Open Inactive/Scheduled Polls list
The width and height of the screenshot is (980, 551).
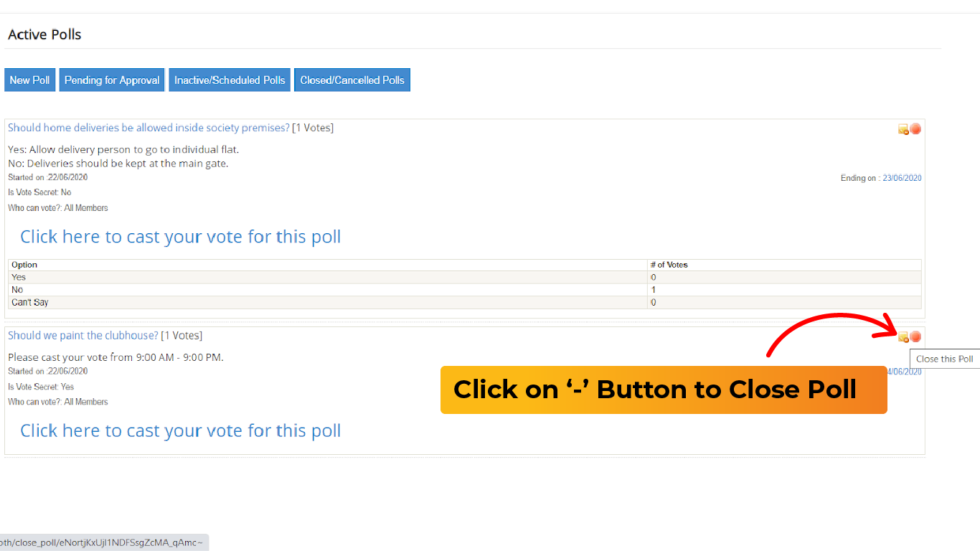click(x=230, y=80)
